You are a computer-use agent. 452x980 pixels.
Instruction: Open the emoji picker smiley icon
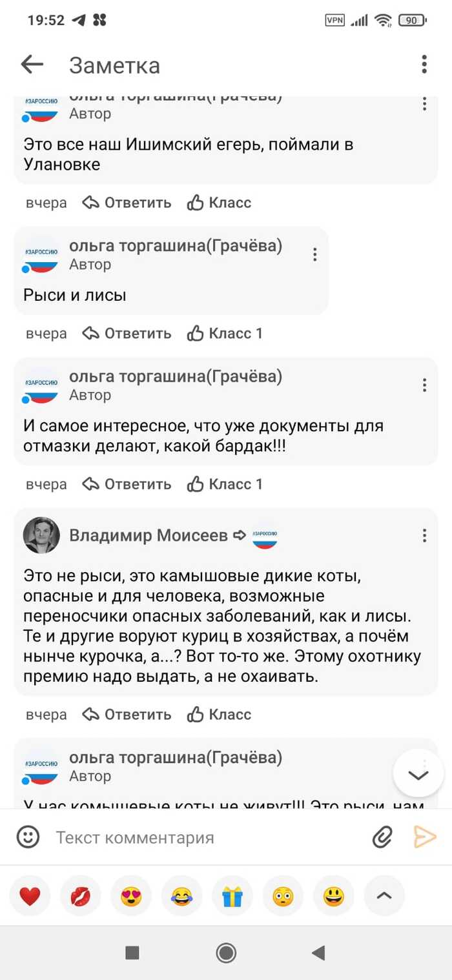tap(28, 837)
